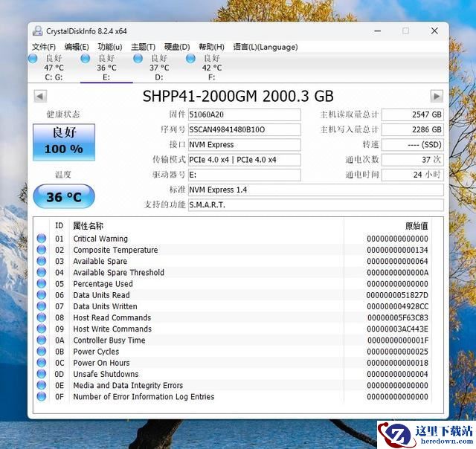This screenshot has height=449, width=476.
Task: Go to previous disk with left arrow
Action: pos(40,97)
